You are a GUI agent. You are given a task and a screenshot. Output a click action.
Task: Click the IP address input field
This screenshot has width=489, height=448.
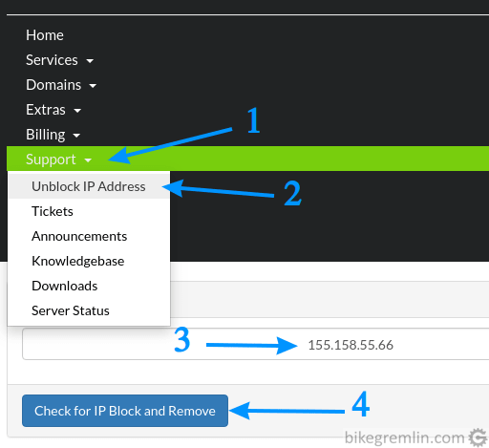coord(256,344)
